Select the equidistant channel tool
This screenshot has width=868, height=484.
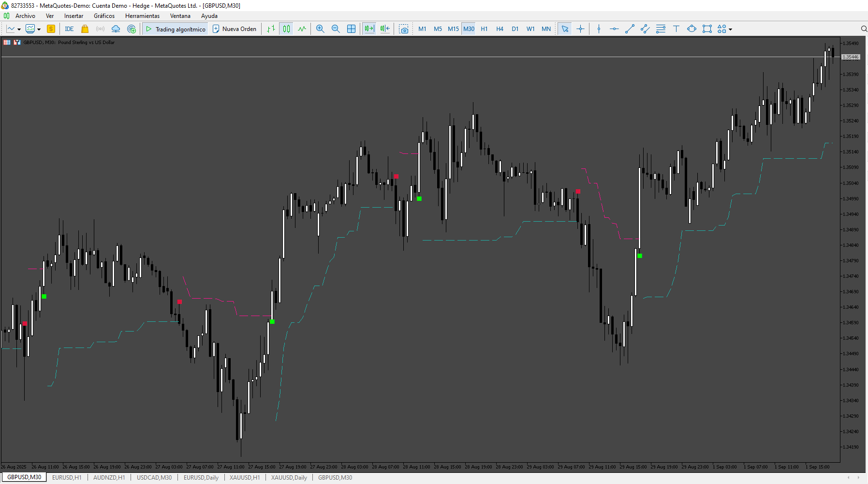pyautogui.click(x=645, y=29)
